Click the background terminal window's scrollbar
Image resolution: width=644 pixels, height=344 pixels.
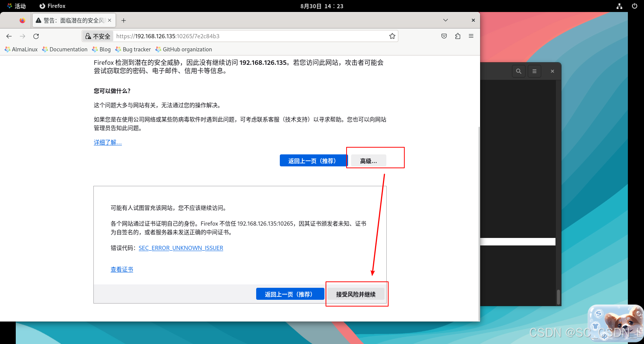pyautogui.click(x=558, y=297)
